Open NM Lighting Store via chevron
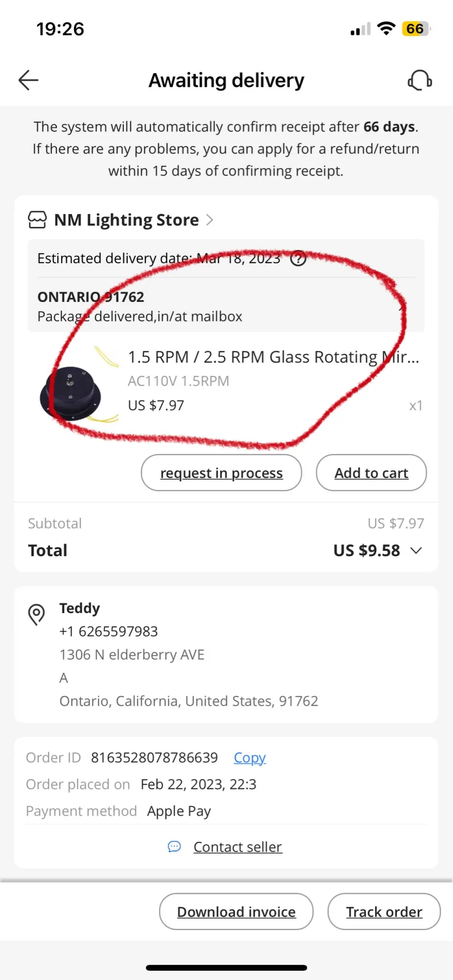This screenshot has width=453, height=980. coord(210,220)
